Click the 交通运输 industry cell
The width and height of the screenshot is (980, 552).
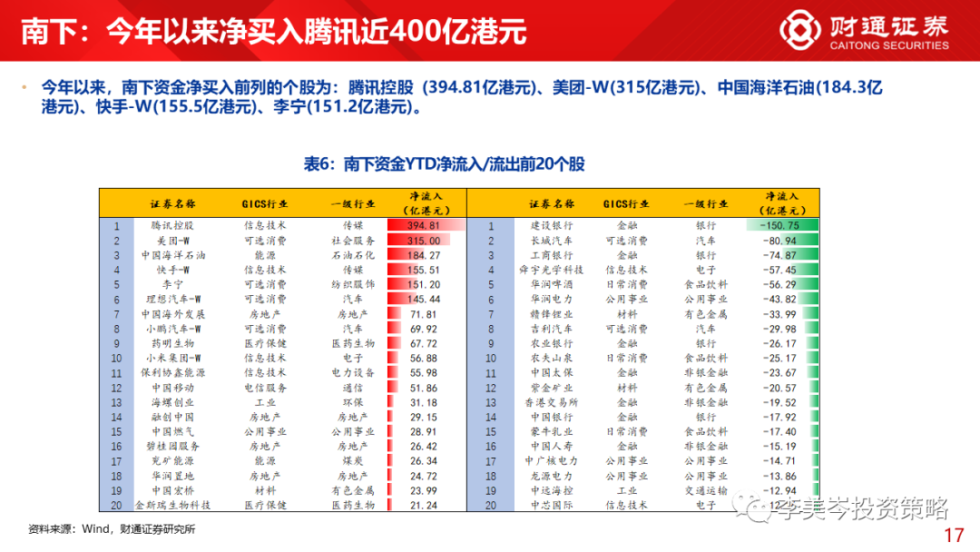click(x=706, y=490)
